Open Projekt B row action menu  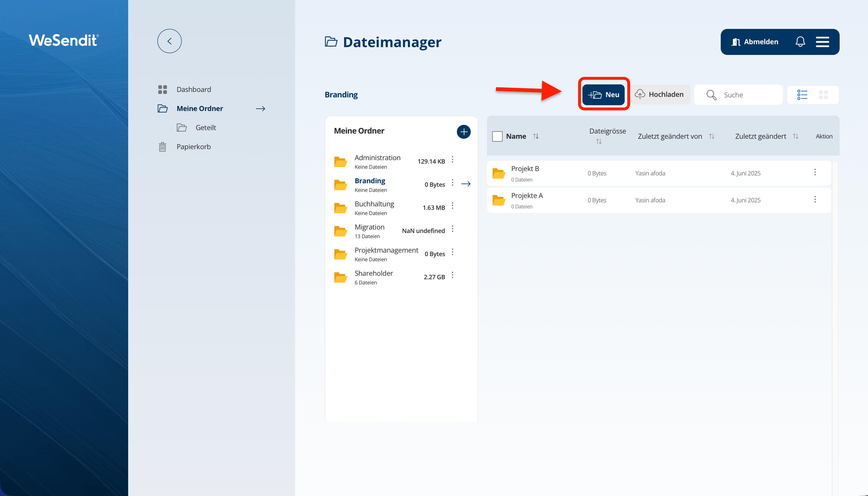pos(814,172)
